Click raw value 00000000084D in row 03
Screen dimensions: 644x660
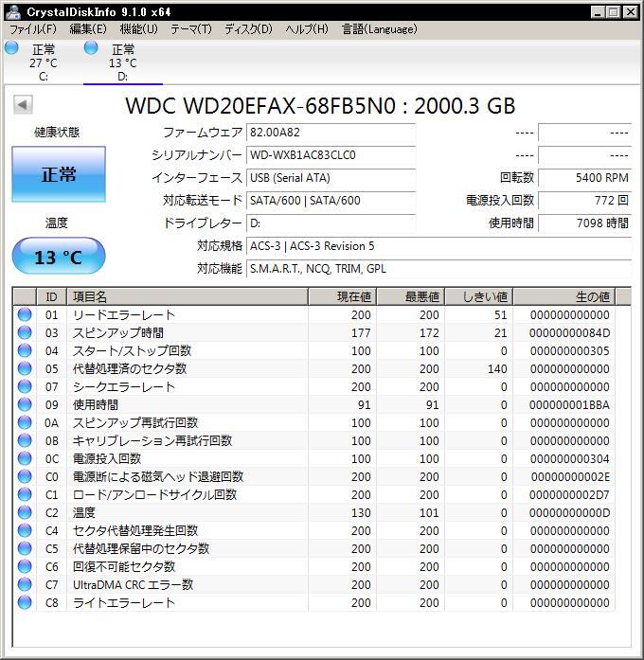point(569,333)
